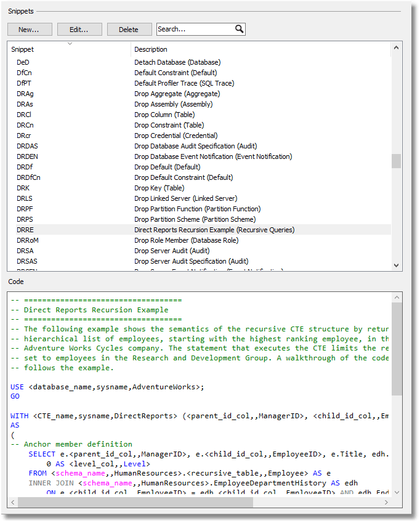Click 'Drop Partition Scheme' description

(195, 219)
